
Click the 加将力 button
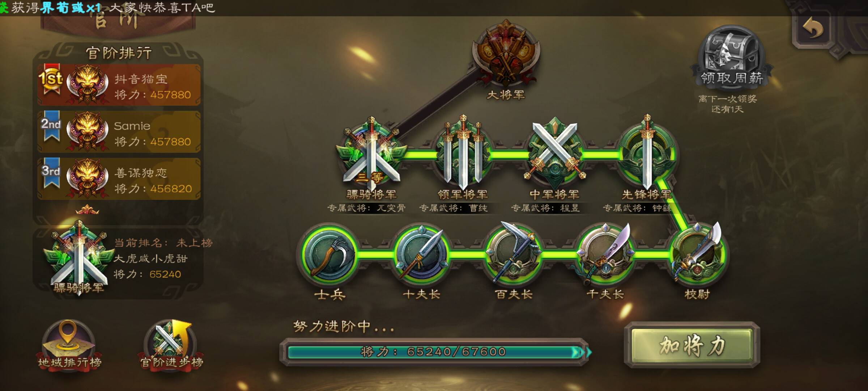[x=692, y=345]
